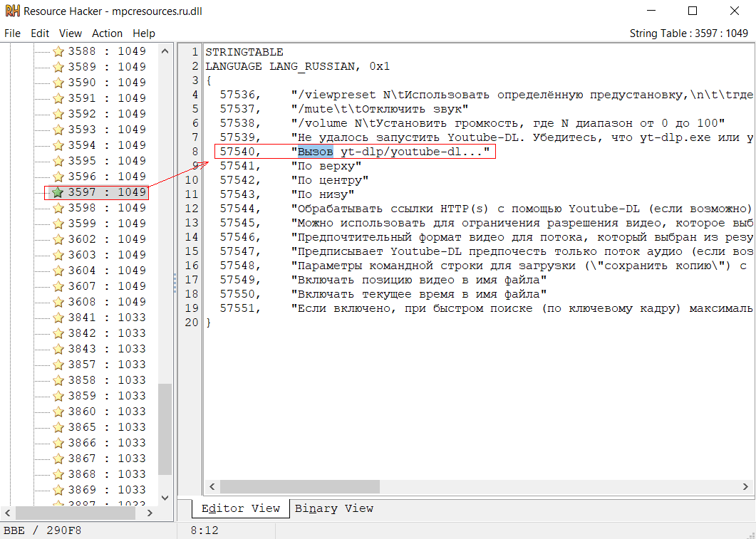756x539 pixels.
Task: Click the green star icon for 3597
Action: [58, 192]
